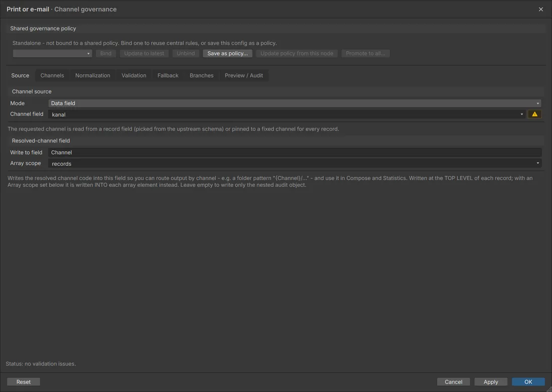This screenshot has width=552, height=392.
Task: Confirm the dialog with OK
Action: pos(528,382)
